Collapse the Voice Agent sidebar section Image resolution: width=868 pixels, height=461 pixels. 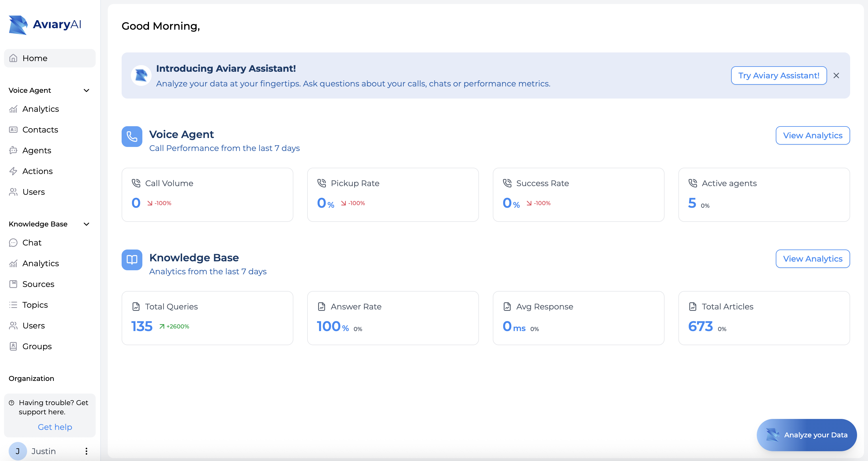pos(86,90)
